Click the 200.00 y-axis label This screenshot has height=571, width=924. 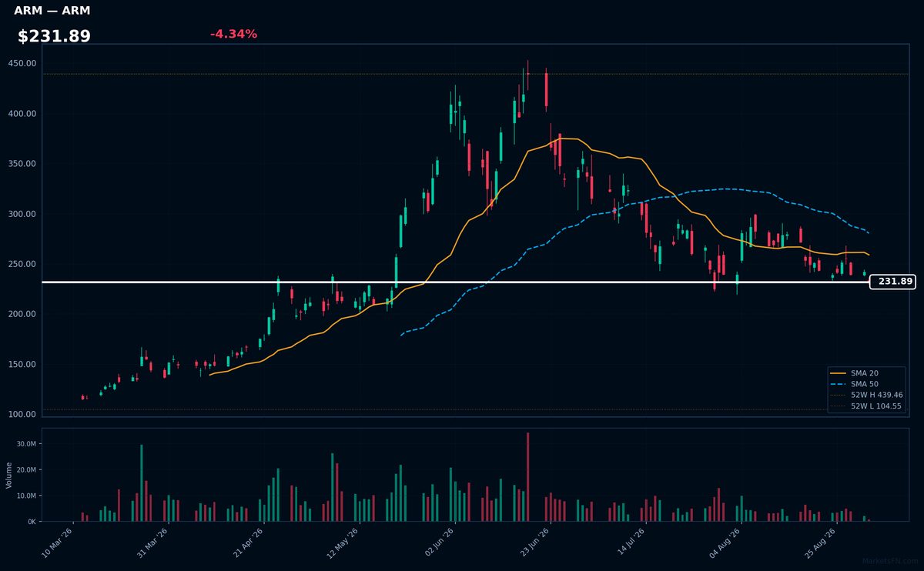[22, 314]
